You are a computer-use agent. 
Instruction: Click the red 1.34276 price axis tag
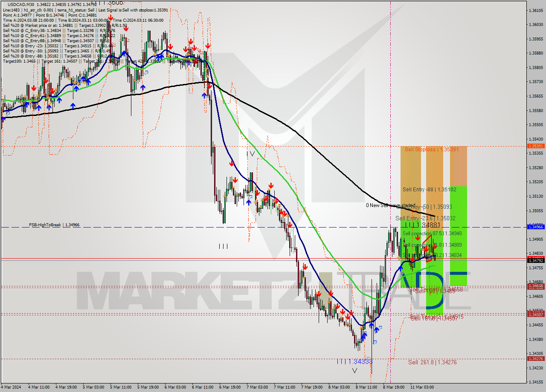click(x=536, y=359)
